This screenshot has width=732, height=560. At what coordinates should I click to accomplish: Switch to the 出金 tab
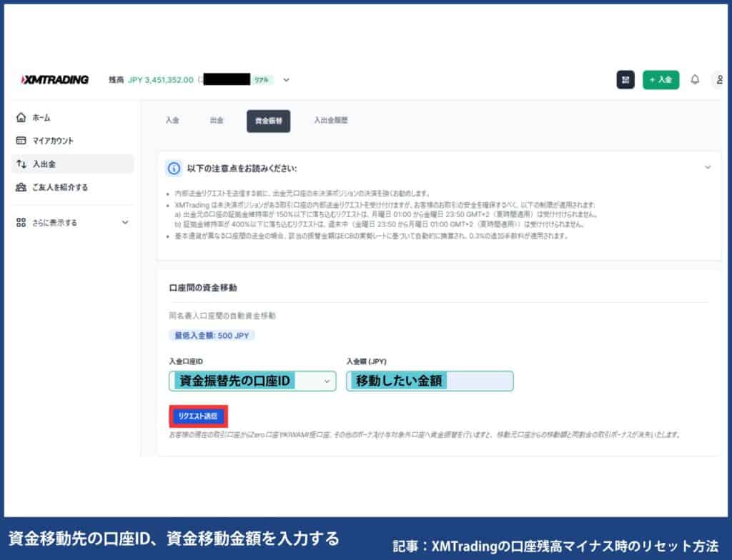tap(216, 121)
